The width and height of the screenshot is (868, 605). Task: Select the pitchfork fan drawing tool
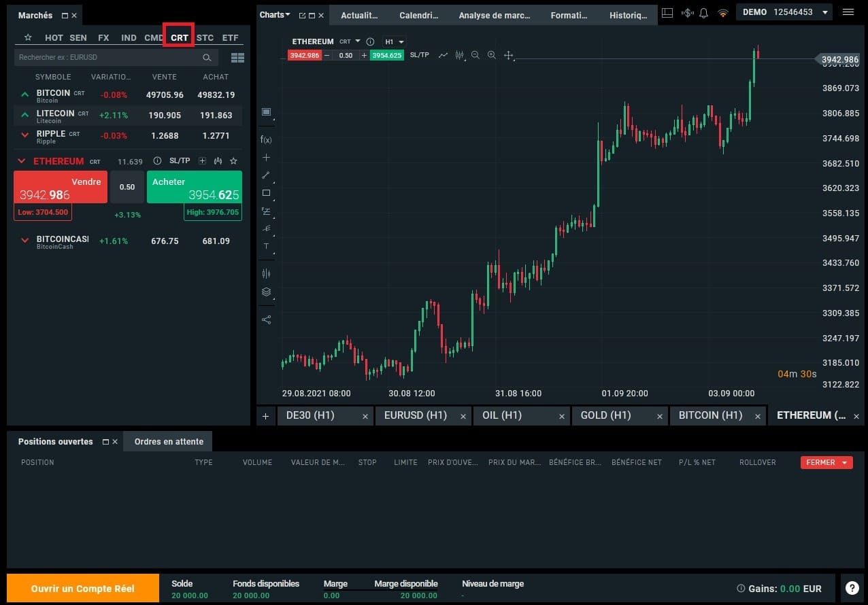(x=266, y=228)
